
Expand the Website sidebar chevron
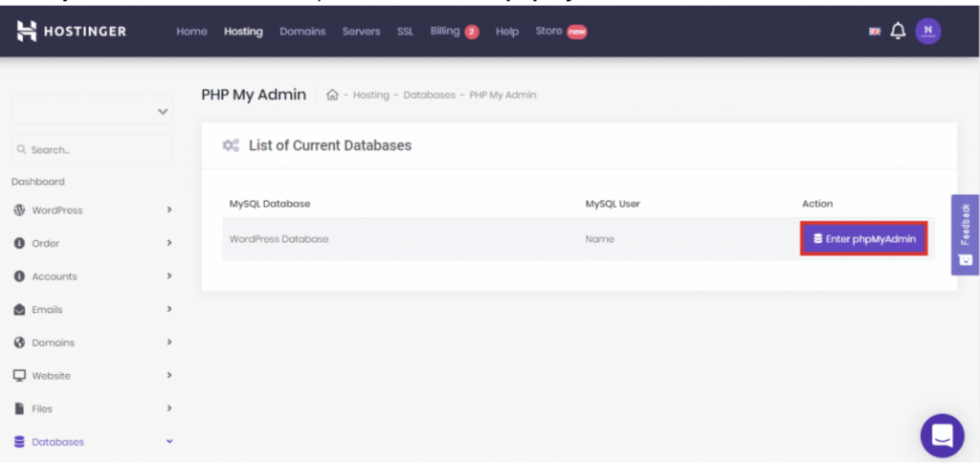pos(168,375)
